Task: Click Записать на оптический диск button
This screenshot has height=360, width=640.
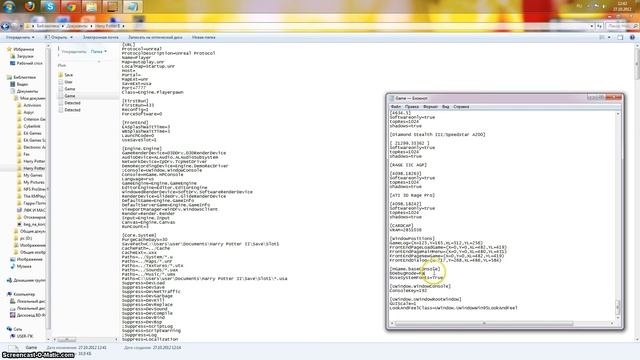Action: pos(155,37)
